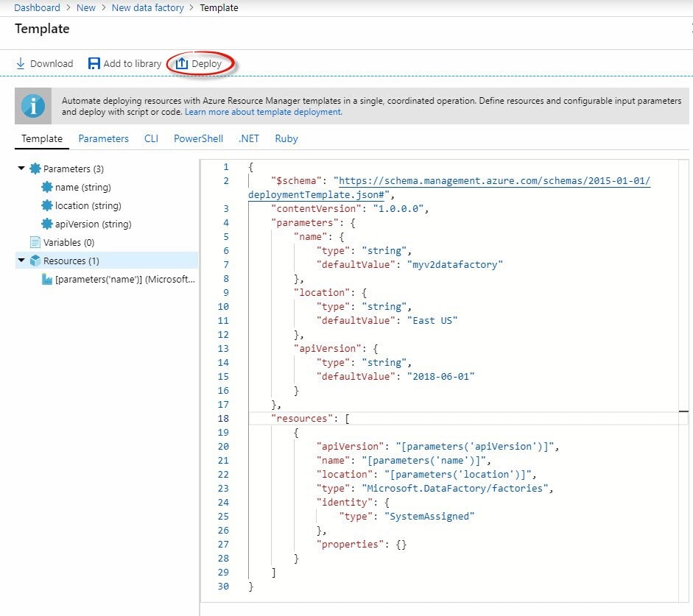Select [parameters('name')] resource item
The width and height of the screenshot is (693, 616).
(125, 279)
